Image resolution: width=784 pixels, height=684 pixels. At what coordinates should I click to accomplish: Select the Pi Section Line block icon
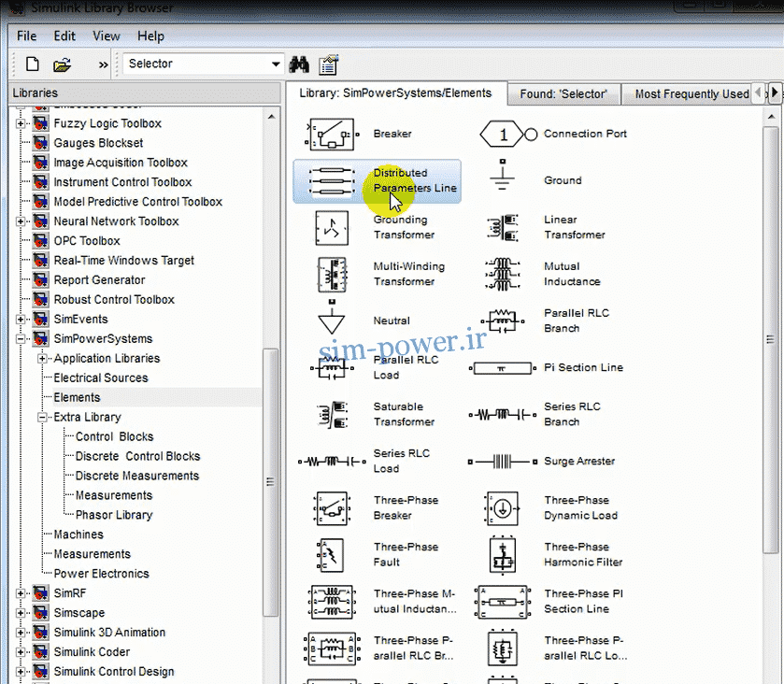pyautogui.click(x=503, y=368)
